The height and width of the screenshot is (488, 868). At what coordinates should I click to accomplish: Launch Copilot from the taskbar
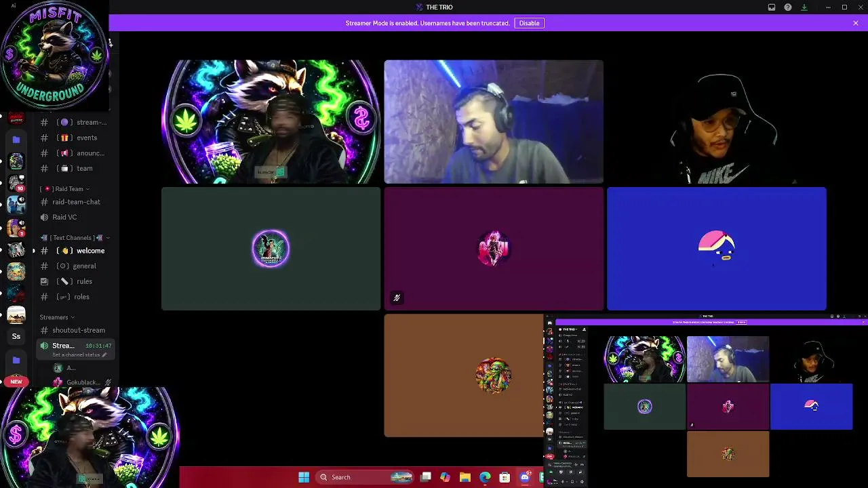[x=445, y=477]
